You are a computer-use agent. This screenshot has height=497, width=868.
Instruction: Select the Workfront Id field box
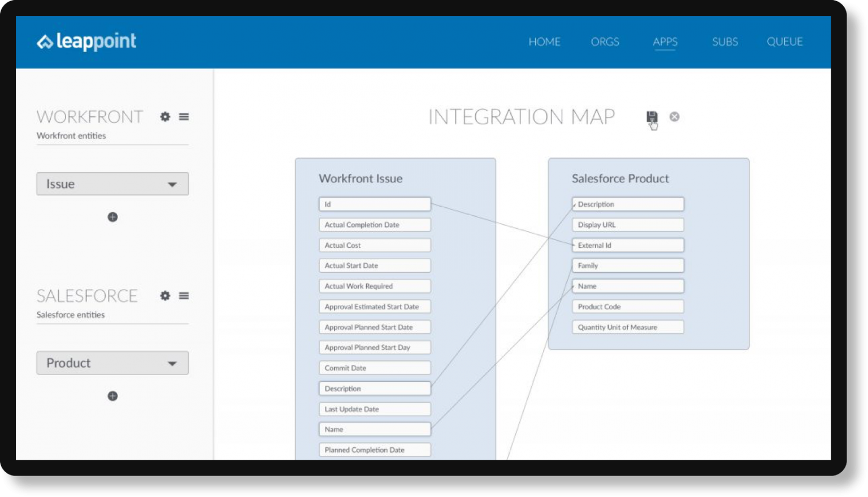click(374, 204)
